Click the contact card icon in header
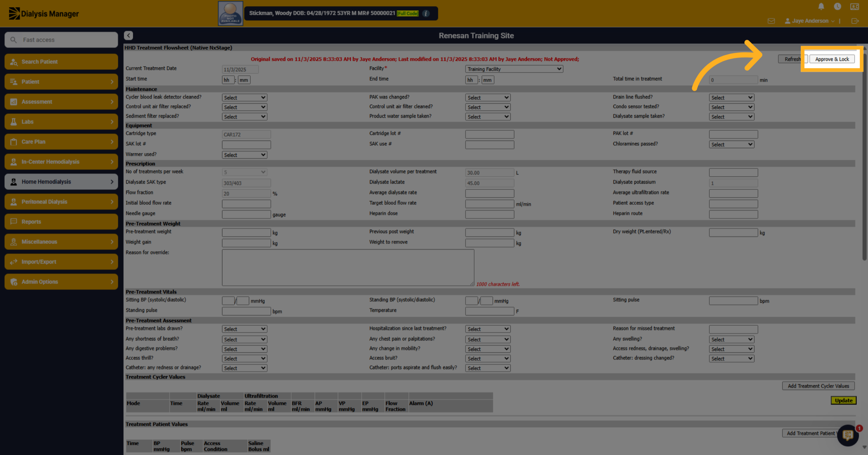 (855, 7)
